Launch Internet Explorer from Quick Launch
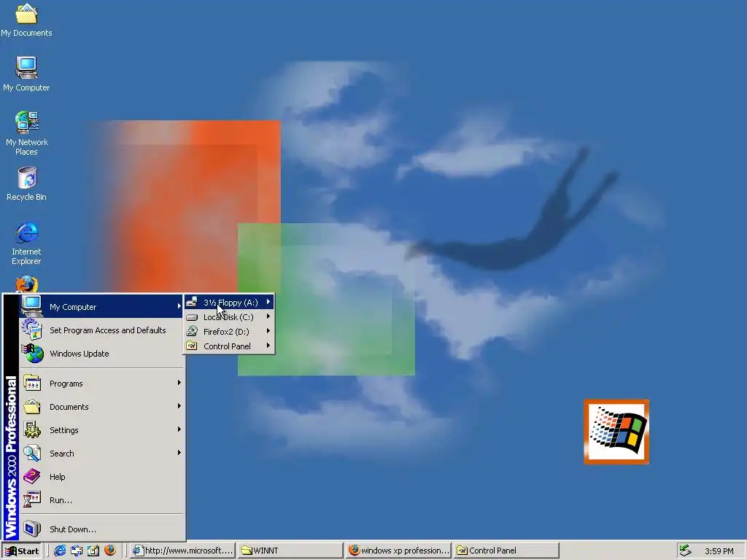The image size is (747, 560). (x=60, y=551)
